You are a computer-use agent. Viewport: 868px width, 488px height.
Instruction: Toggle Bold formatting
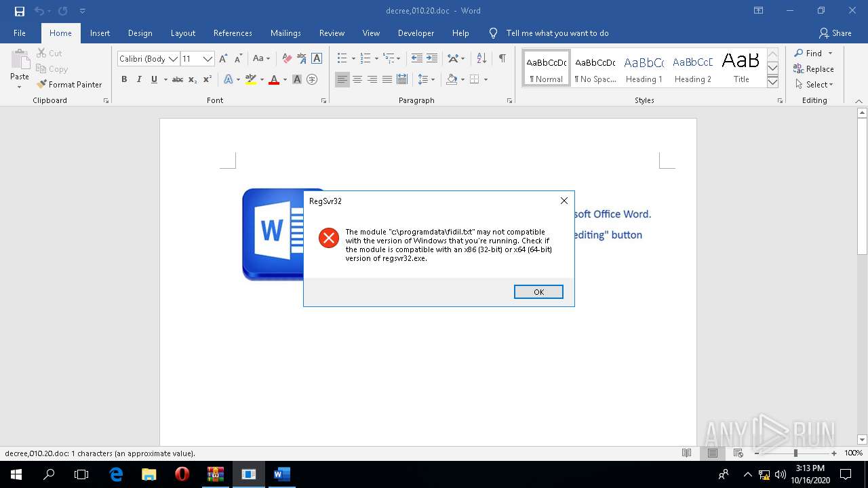pos(124,79)
